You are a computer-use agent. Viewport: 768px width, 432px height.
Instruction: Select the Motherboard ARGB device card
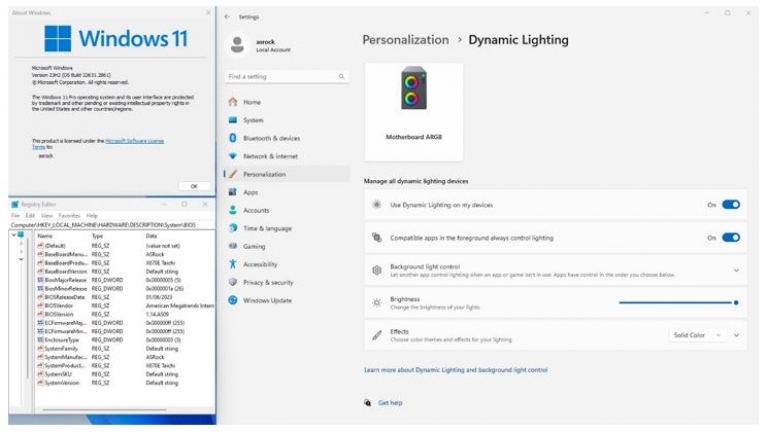click(x=414, y=112)
